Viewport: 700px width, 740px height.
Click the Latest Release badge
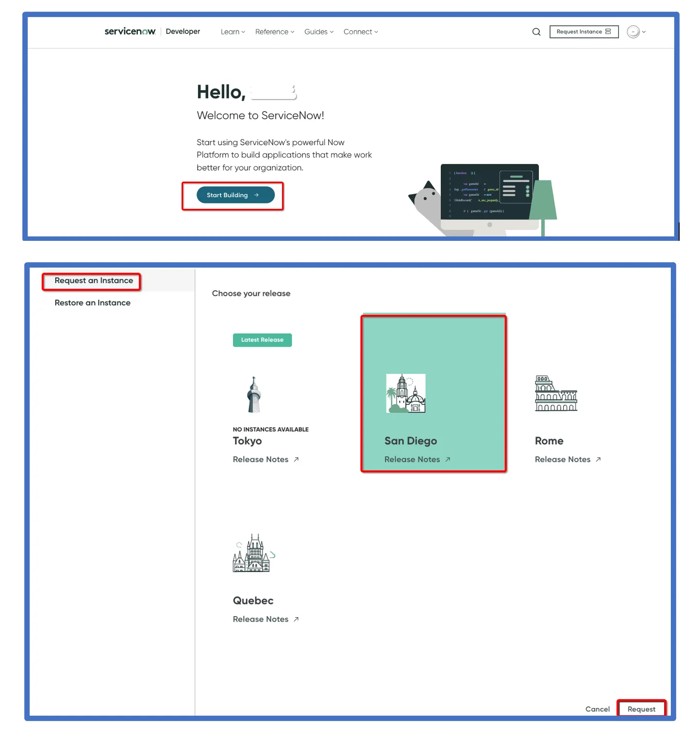(x=262, y=340)
